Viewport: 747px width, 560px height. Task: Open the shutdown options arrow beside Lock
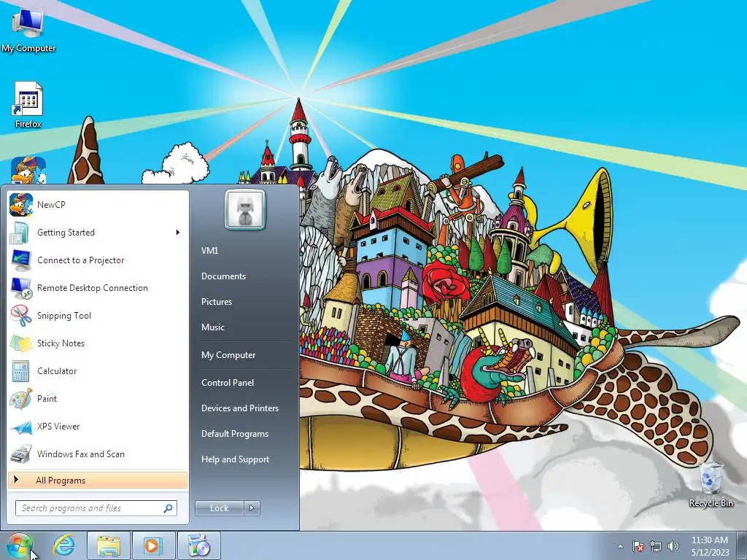(252, 508)
